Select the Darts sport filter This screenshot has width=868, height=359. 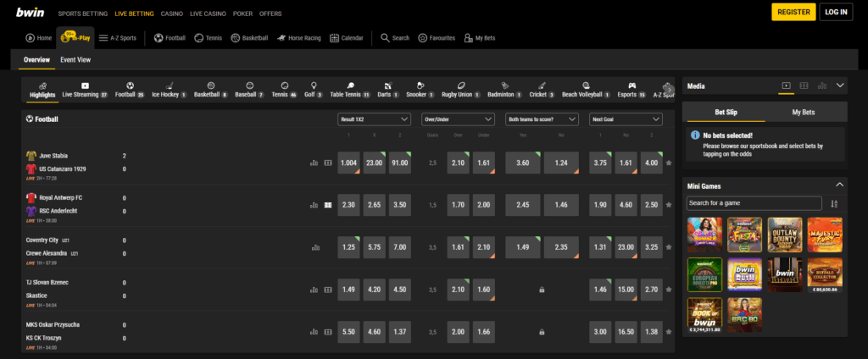pos(388,90)
